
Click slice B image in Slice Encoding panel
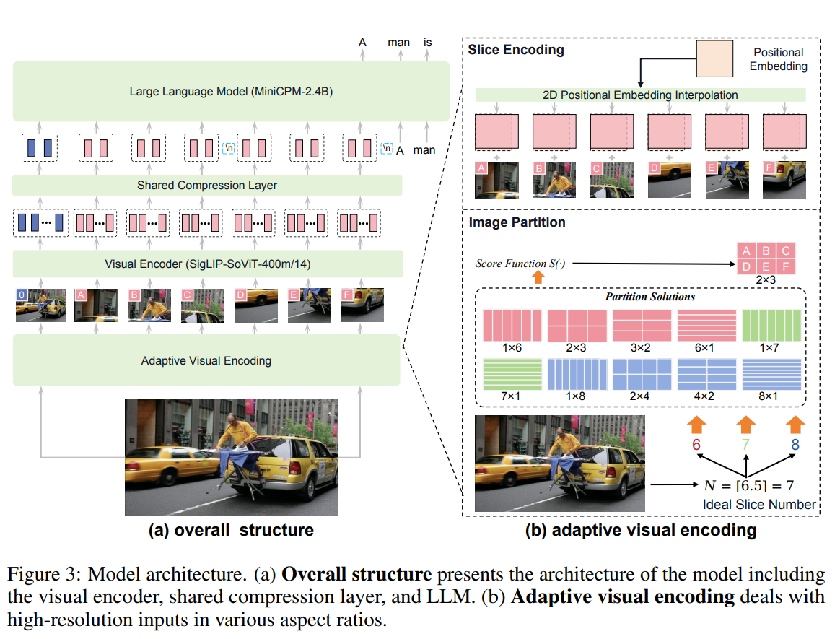pos(554,180)
